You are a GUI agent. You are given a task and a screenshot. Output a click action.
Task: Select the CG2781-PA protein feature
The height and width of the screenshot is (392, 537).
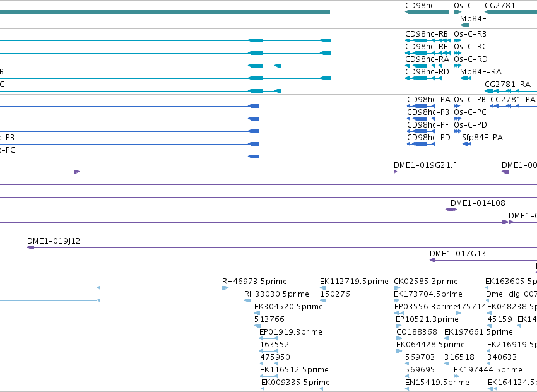pyautogui.click(x=514, y=106)
